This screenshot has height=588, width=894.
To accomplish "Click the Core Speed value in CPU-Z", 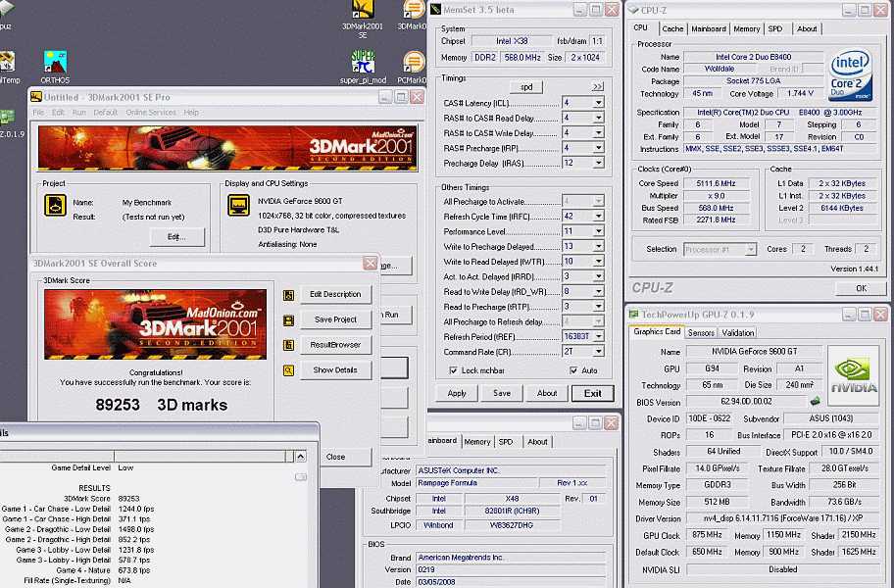I will pos(716,183).
